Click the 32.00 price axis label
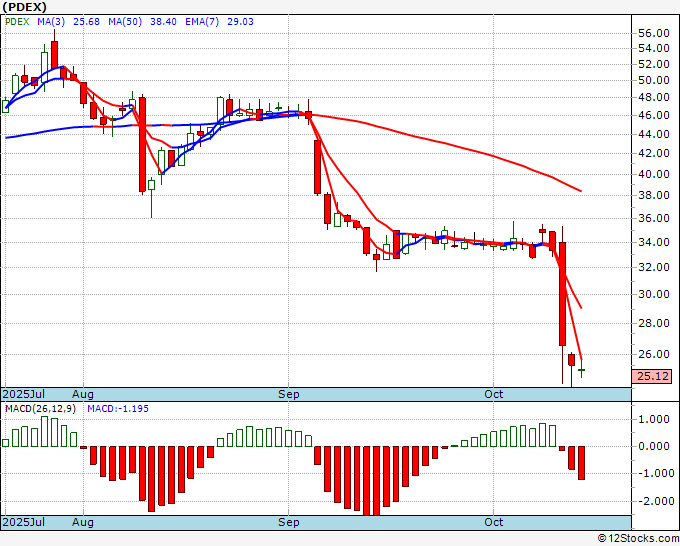 (x=654, y=267)
